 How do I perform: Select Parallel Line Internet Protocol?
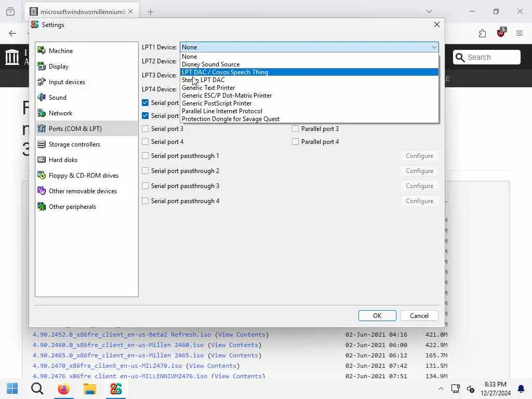click(309, 111)
